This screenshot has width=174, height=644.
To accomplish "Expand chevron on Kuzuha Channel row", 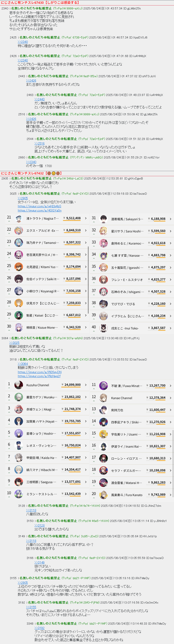I will (86, 385).
